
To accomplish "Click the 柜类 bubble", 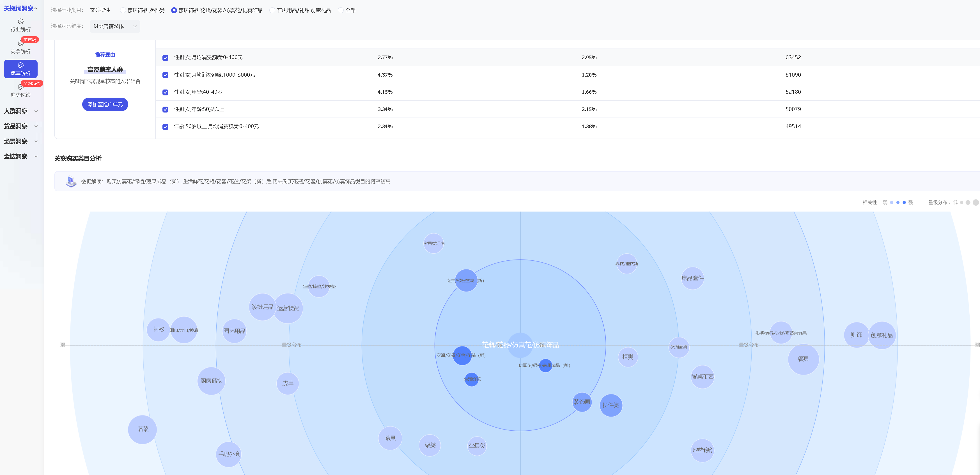I will pyautogui.click(x=628, y=357).
